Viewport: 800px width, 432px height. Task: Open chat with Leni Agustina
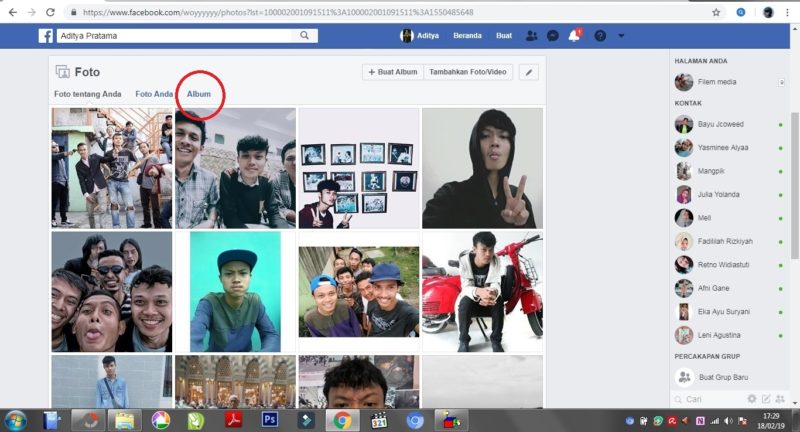point(719,335)
